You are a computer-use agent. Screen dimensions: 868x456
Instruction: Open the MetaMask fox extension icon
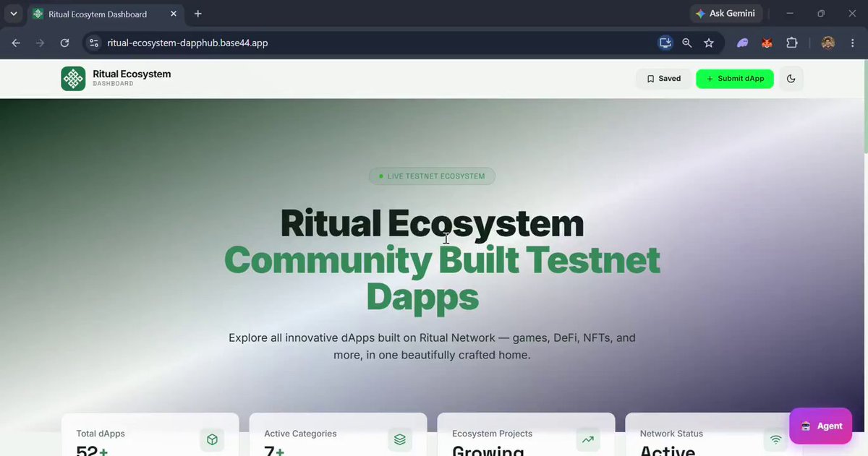(x=767, y=43)
